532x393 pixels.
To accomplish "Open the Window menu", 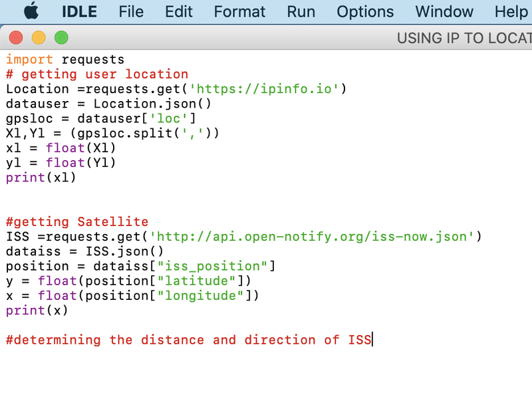I will [444, 11].
